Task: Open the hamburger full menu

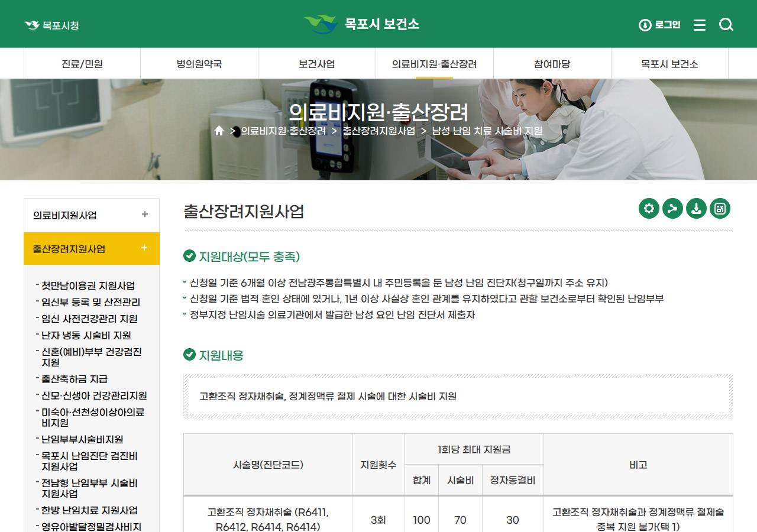Action: coord(700,25)
